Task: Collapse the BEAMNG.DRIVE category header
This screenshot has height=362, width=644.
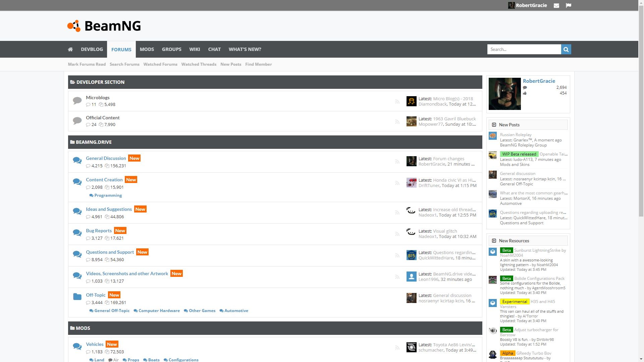Action: pos(275,142)
